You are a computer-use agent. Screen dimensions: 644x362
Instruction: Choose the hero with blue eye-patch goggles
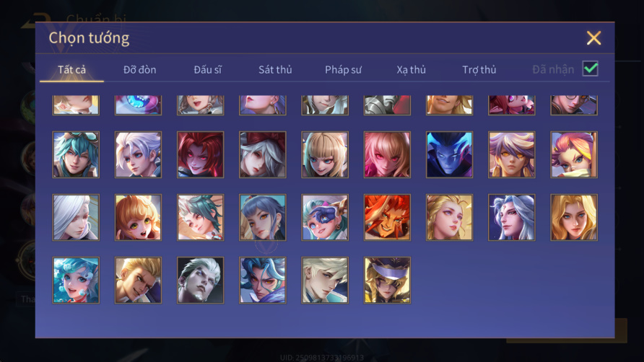pyautogui.click(x=325, y=218)
